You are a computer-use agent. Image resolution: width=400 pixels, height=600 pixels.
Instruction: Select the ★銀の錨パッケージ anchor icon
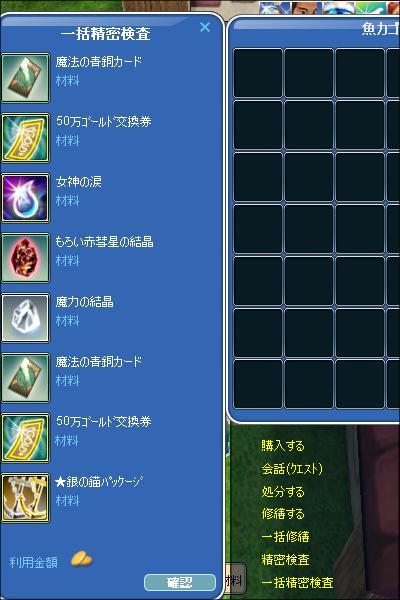(25, 498)
